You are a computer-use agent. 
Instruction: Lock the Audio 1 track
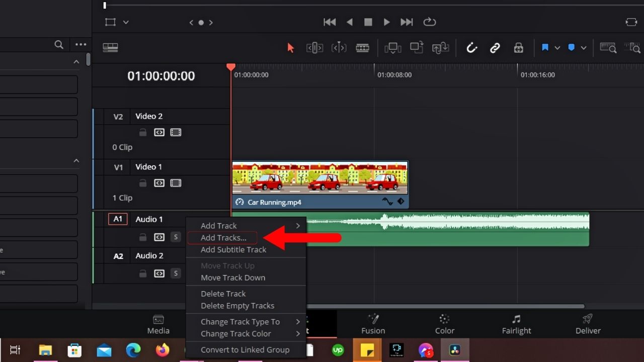(143, 237)
